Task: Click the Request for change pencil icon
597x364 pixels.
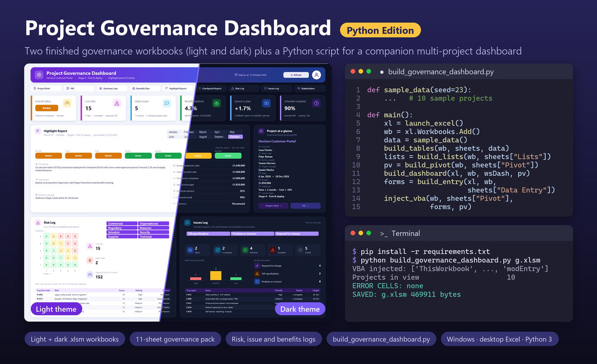Action: (257, 266)
